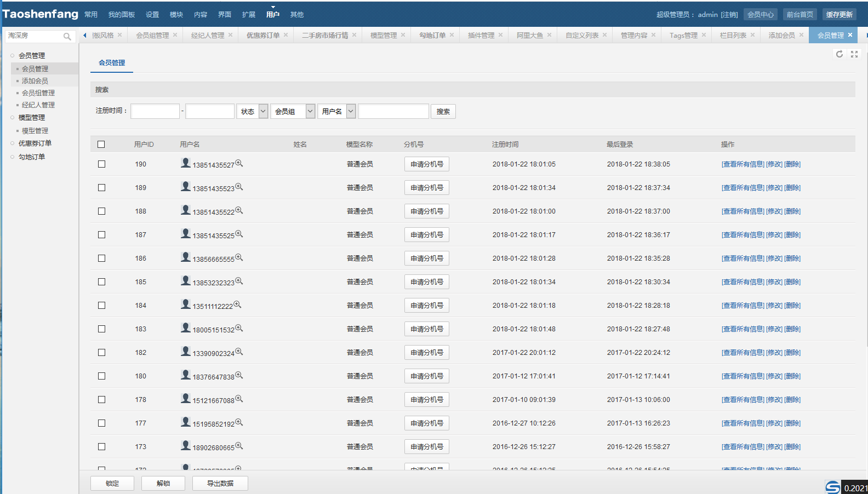Check the box for user ID 190
Image resolution: width=868 pixels, height=494 pixels.
pos(101,164)
